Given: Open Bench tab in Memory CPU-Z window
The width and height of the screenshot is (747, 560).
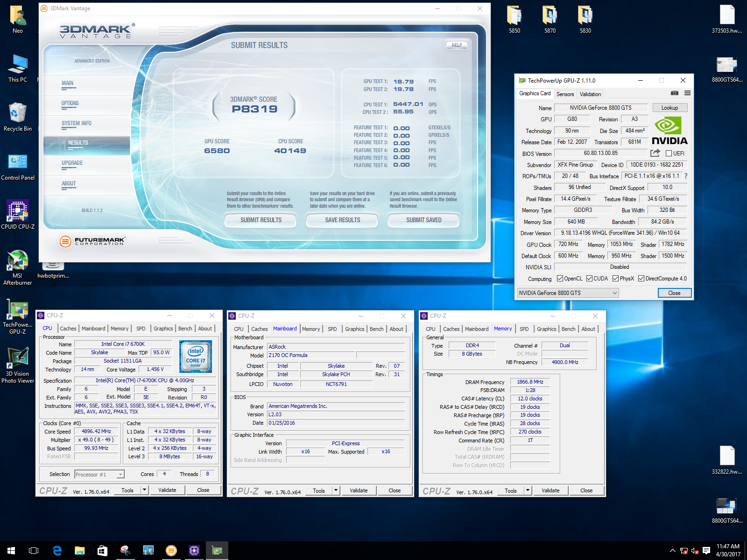Looking at the screenshot, I should click(568, 329).
